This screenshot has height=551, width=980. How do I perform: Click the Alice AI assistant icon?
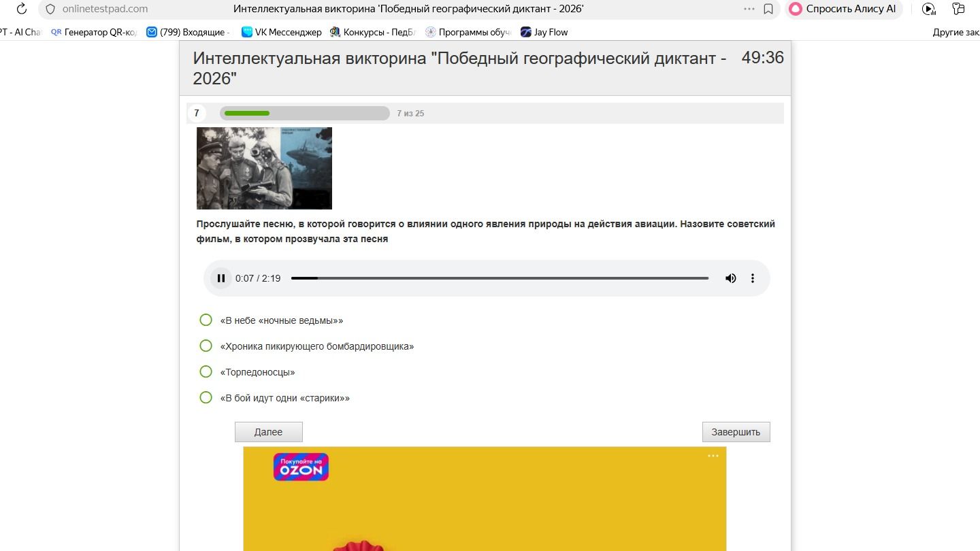796,9
